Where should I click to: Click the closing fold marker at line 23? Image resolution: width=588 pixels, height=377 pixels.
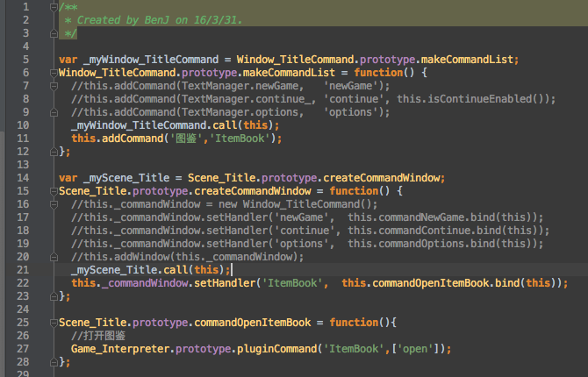click(54, 296)
